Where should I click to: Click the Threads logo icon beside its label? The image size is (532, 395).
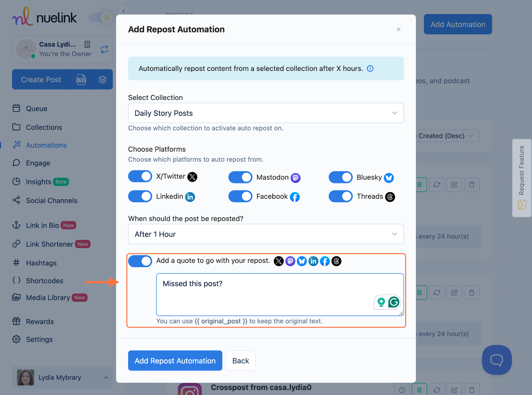390,197
